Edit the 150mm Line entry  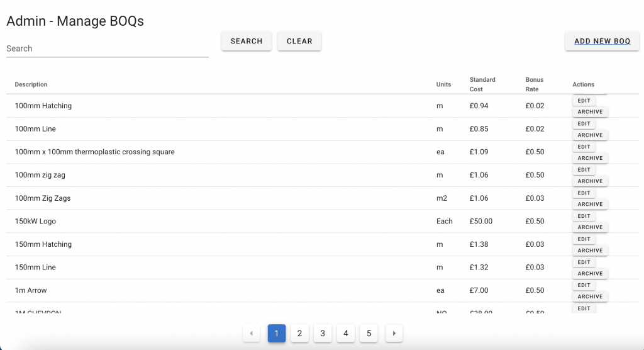click(x=584, y=262)
